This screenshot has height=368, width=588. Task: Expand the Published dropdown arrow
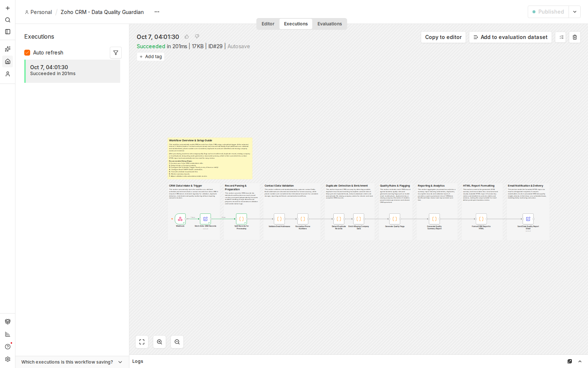pos(575,12)
